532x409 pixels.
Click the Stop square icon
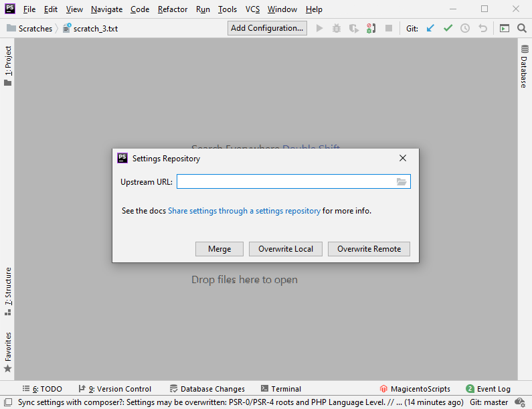click(x=389, y=28)
